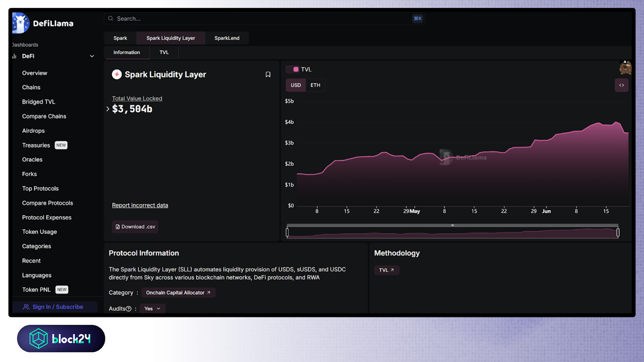Click the audits help question icon
The image size is (644, 362).
pyautogui.click(x=128, y=309)
